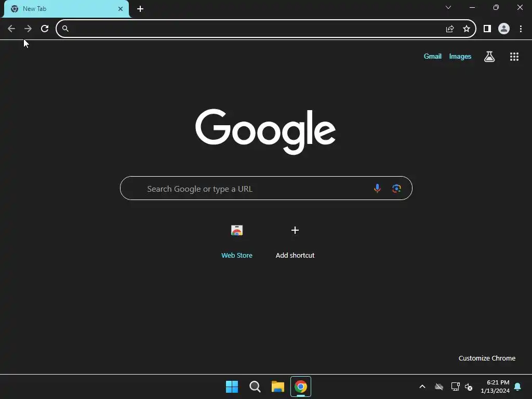532x399 pixels.
Task: Click the Chrome taskbar icon
Action: click(301, 387)
